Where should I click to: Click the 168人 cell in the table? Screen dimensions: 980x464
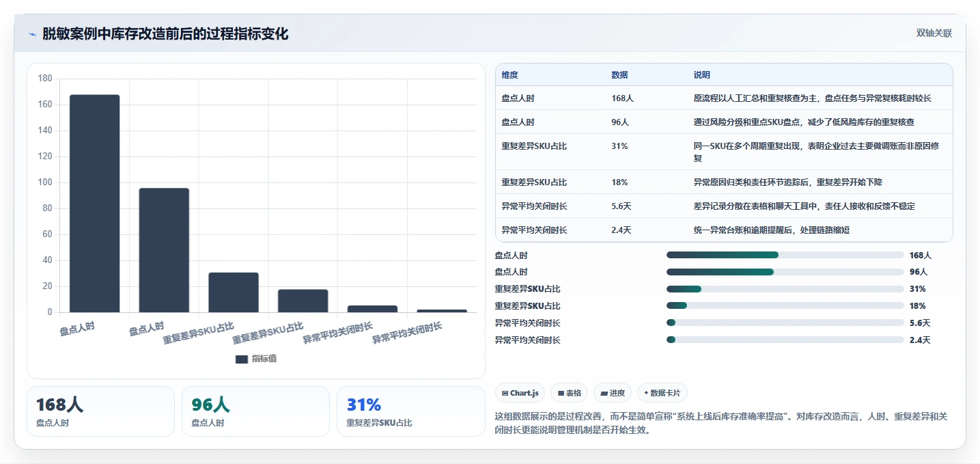click(x=622, y=98)
